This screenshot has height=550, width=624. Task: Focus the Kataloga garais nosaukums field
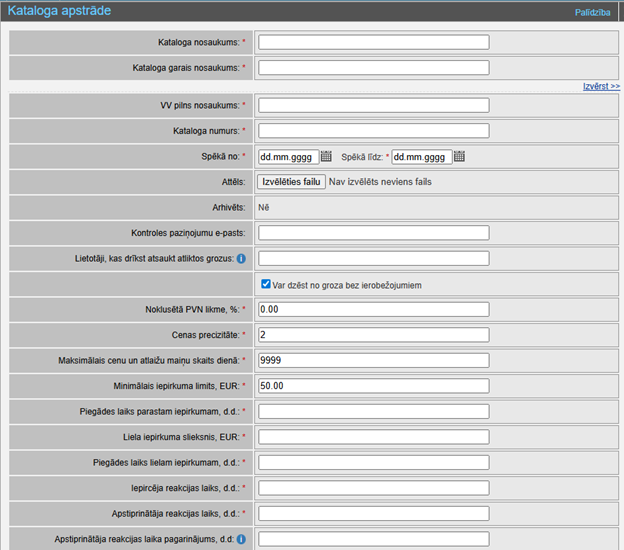[373, 68]
